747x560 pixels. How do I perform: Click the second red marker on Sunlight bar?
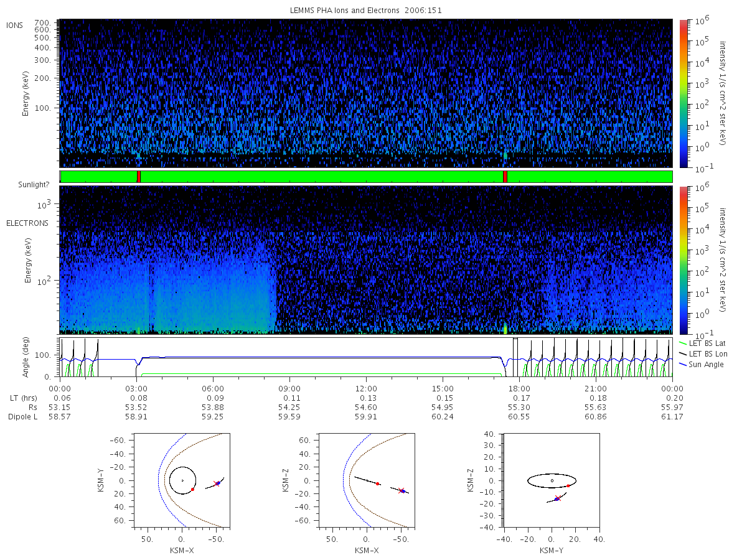click(x=505, y=177)
